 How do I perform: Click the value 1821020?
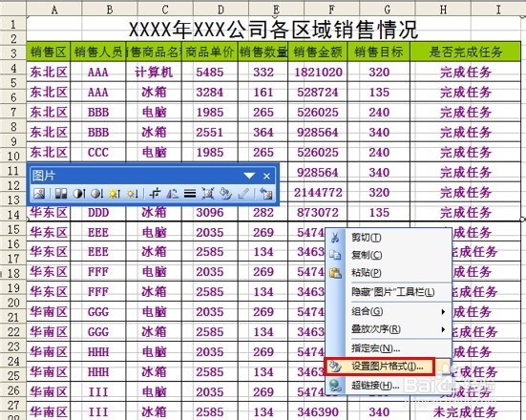(318, 73)
